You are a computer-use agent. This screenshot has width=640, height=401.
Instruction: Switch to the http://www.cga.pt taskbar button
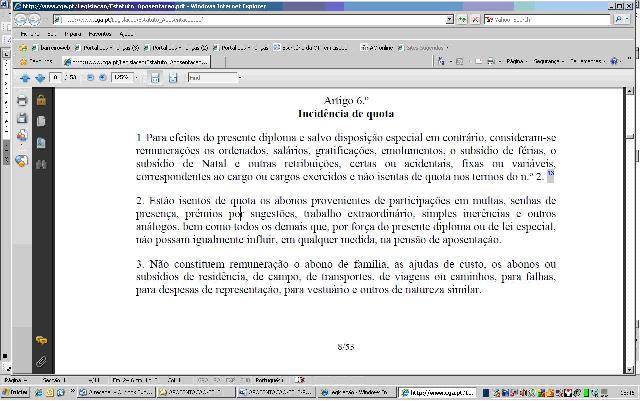pyautogui.click(x=437, y=393)
